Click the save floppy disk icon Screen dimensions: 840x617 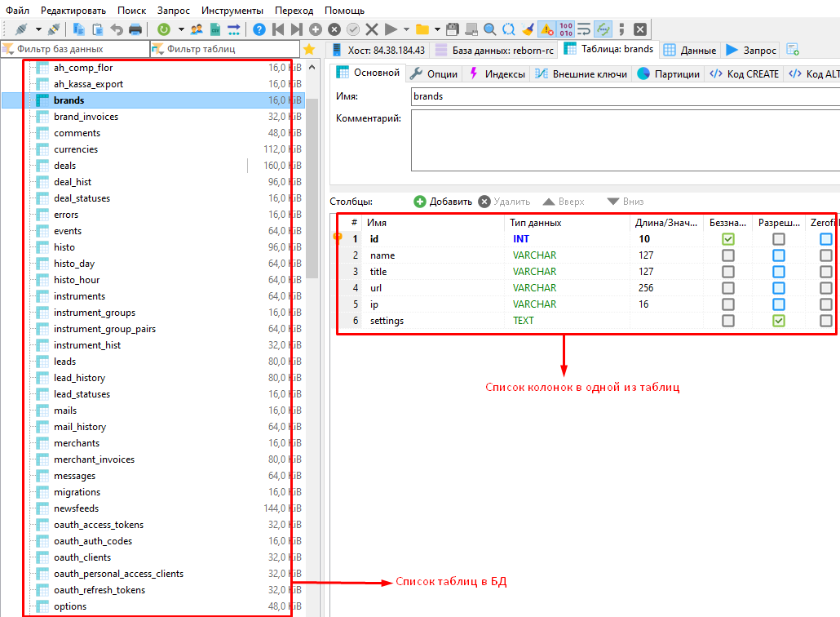tap(453, 29)
